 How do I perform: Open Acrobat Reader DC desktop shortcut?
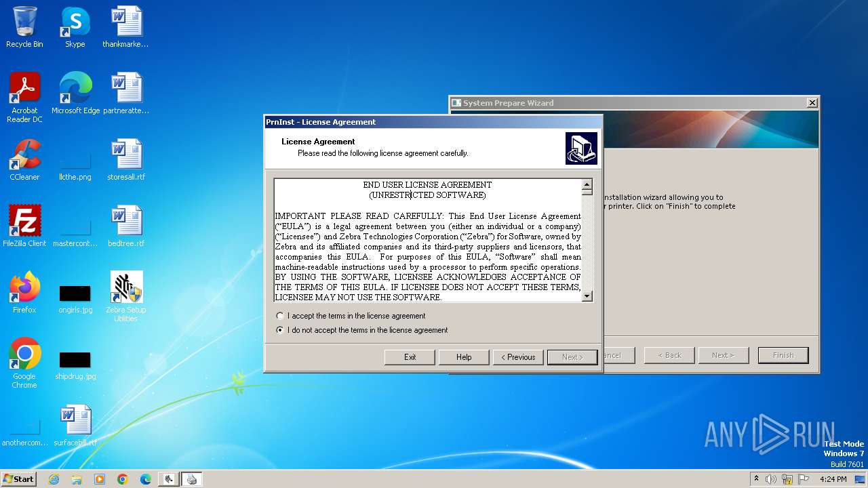(24, 98)
